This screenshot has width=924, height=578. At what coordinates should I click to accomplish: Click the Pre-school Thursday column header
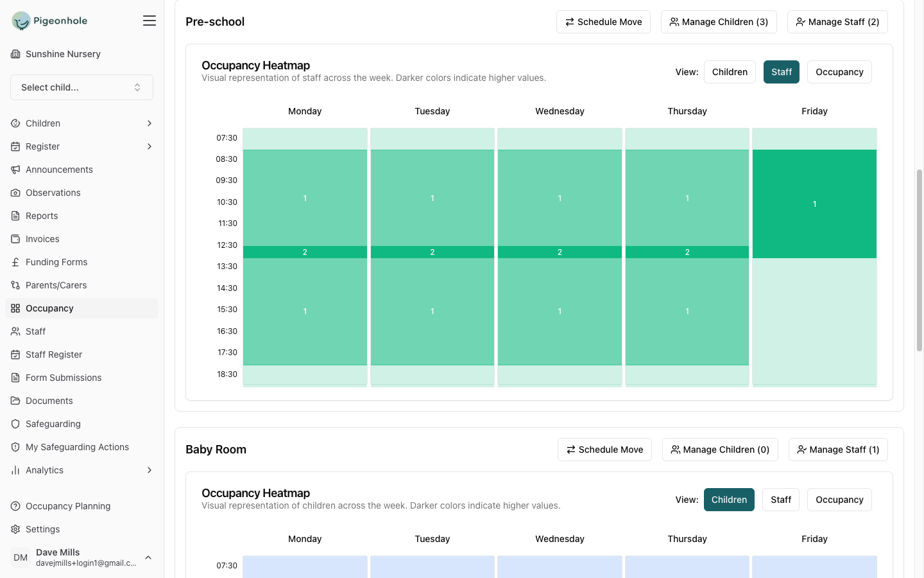click(687, 111)
